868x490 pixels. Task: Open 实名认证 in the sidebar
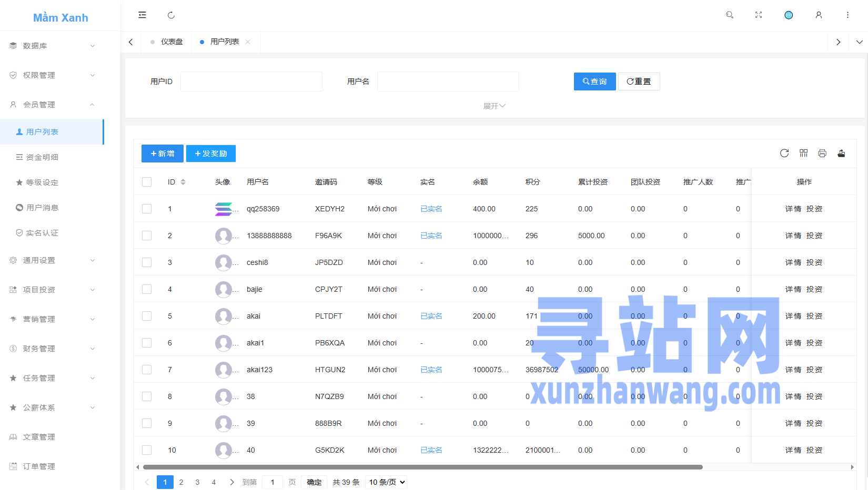pyautogui.click(x=52, y=233)
